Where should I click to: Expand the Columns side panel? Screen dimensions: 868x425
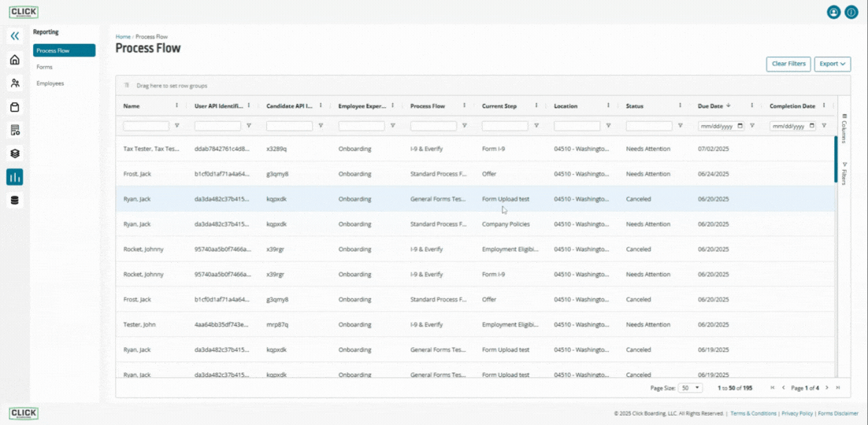pos(844,129)
